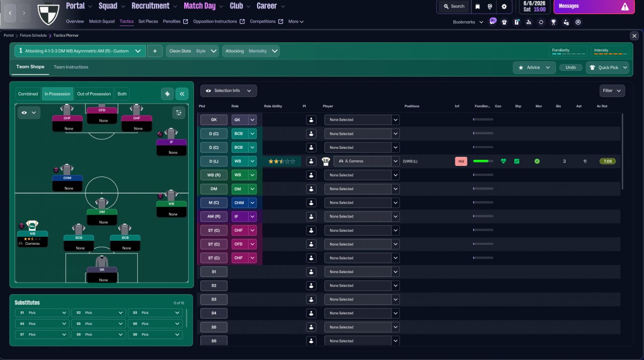Open the grid position picker on pitch
The width and height of the screenshot is (644, 360).
(178, 113)
